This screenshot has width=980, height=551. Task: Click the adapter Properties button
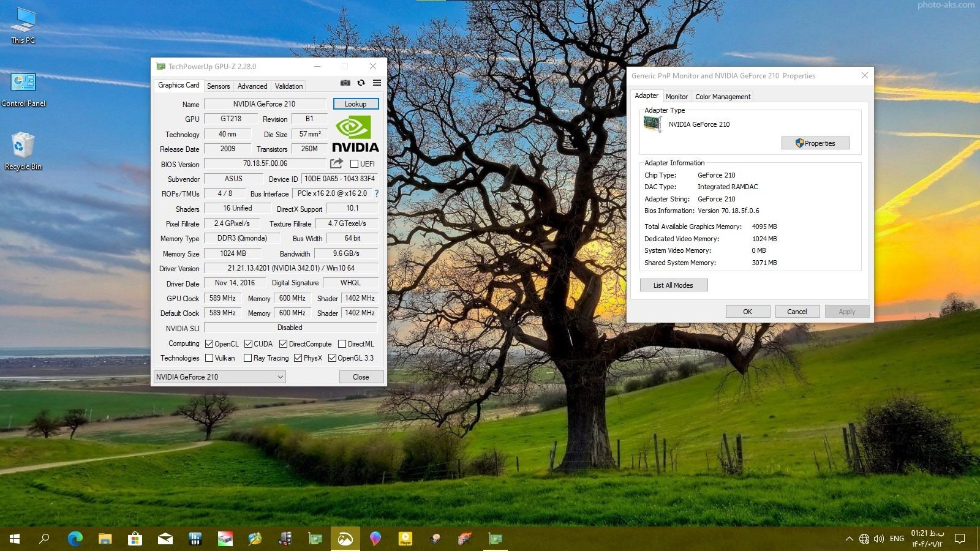tap(815, 143)
